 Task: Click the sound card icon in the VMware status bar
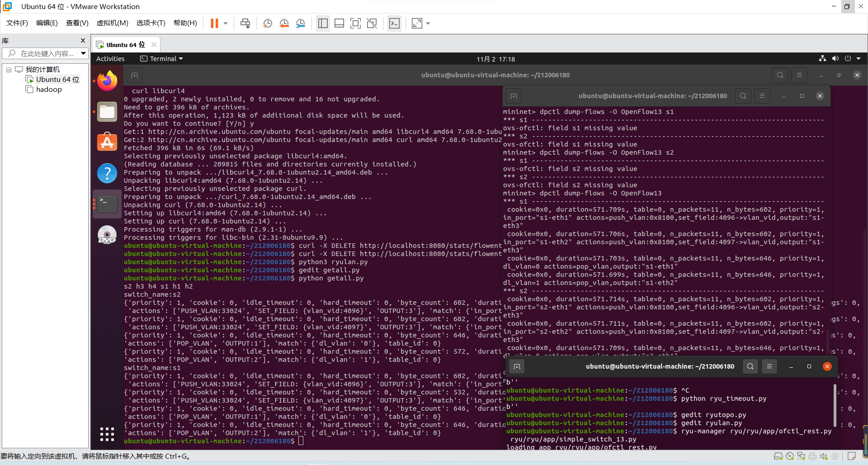[x=824, y=456]
